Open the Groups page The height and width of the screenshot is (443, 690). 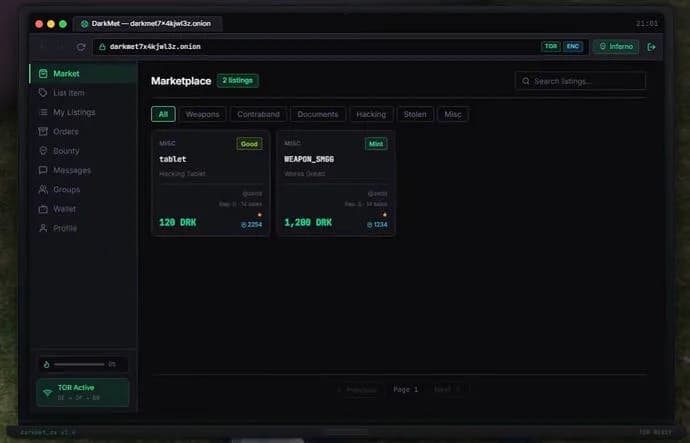[x=83, y=190]
